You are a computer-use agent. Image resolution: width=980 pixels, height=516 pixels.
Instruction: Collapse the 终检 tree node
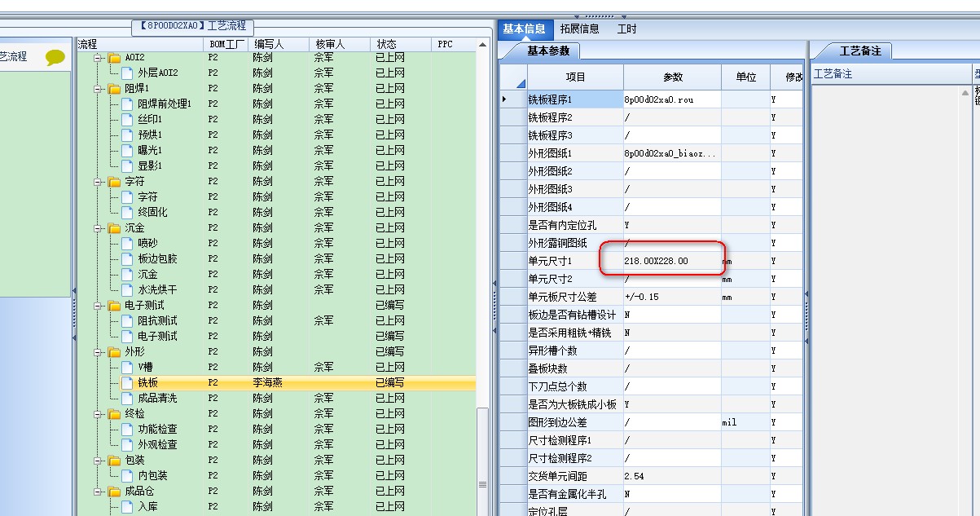(x=99, y=414)
